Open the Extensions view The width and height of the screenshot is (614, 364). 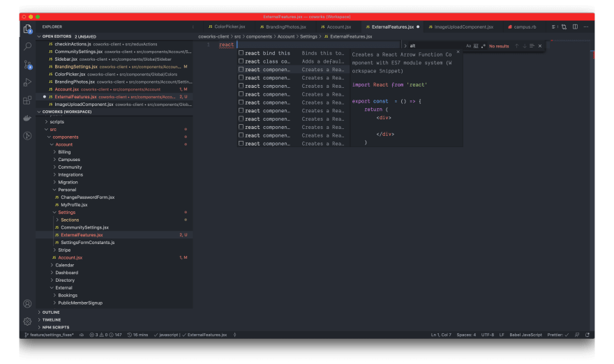[x=27, y=100]
